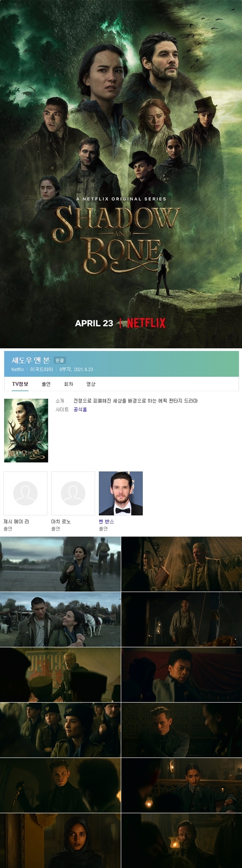
Task: Open the still of woman in headscarf
Action: [x=60, y=840]
